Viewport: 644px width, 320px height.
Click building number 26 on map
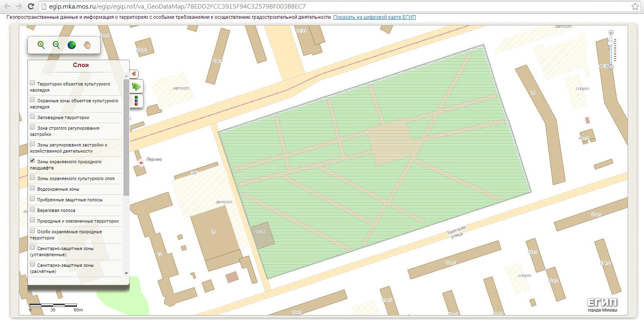533,92
